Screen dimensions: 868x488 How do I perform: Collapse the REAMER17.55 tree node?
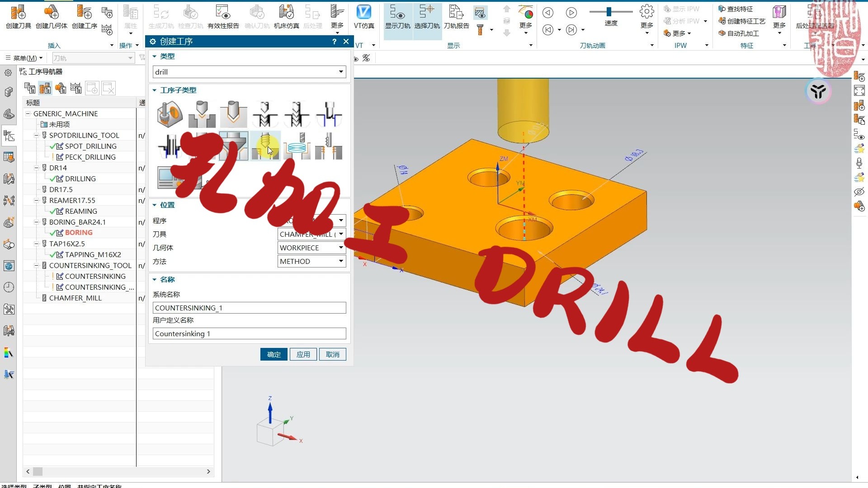pyautogui.click(x=37, y=200)
